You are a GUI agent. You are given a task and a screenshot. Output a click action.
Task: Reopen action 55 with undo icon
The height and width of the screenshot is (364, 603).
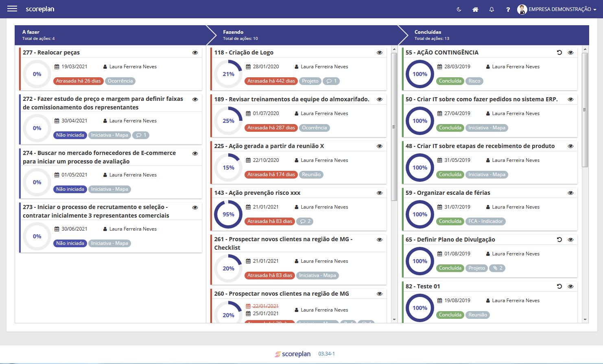pos(559,52)
